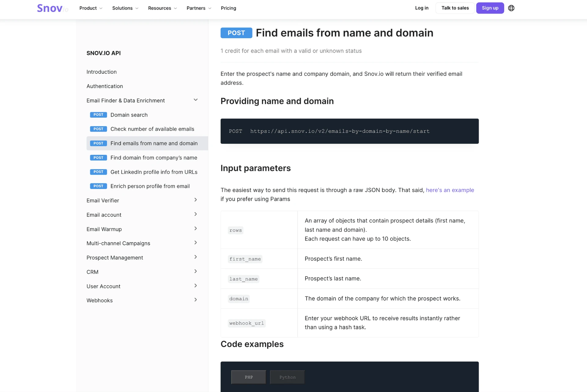
Task: Click the credit cost note under title
Action: tap(291, 51)
